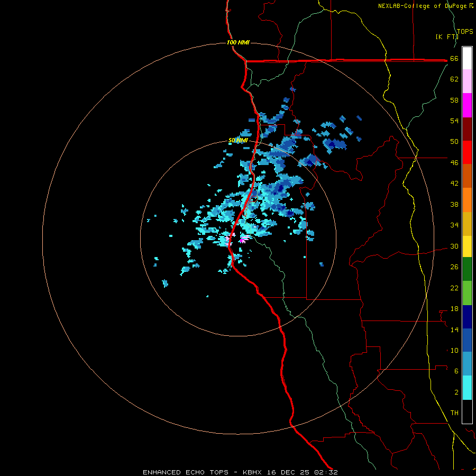Click the legend value 46

pyautogui.click(x=454, y=162)
